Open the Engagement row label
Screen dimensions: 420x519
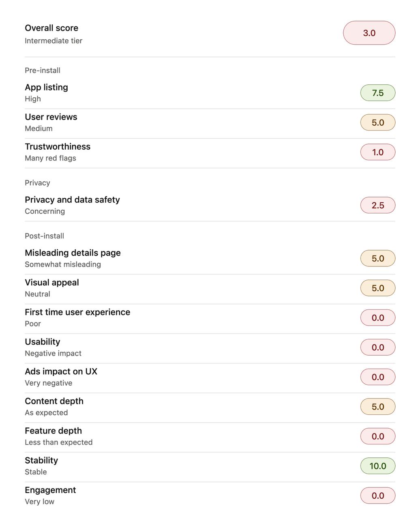50,490
